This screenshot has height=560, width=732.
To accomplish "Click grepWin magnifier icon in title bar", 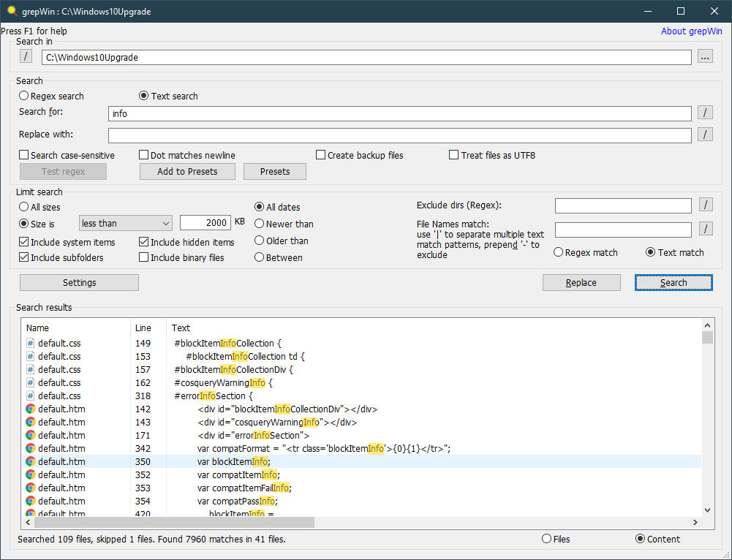I will pyautogui.click(x=12, y=11).
